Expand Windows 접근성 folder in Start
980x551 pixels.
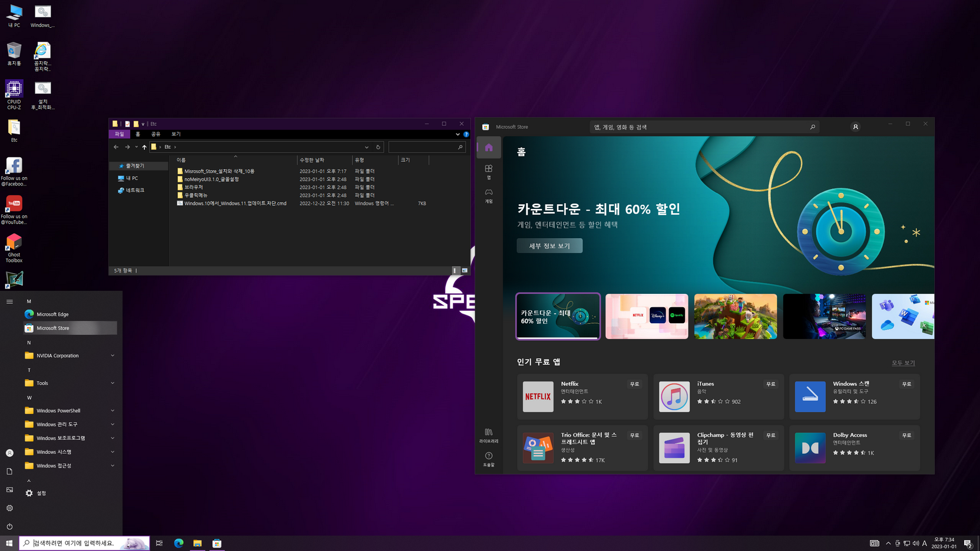pyautogui.click(x=71, y=466)
